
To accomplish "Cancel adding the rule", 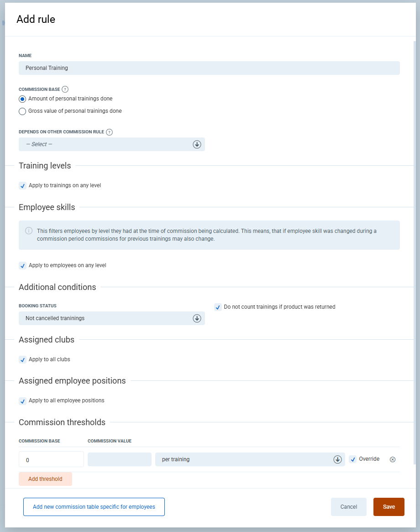I will pos(348,507).
